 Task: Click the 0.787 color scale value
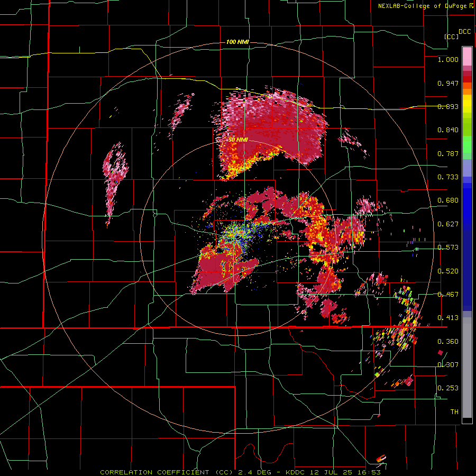448,153
